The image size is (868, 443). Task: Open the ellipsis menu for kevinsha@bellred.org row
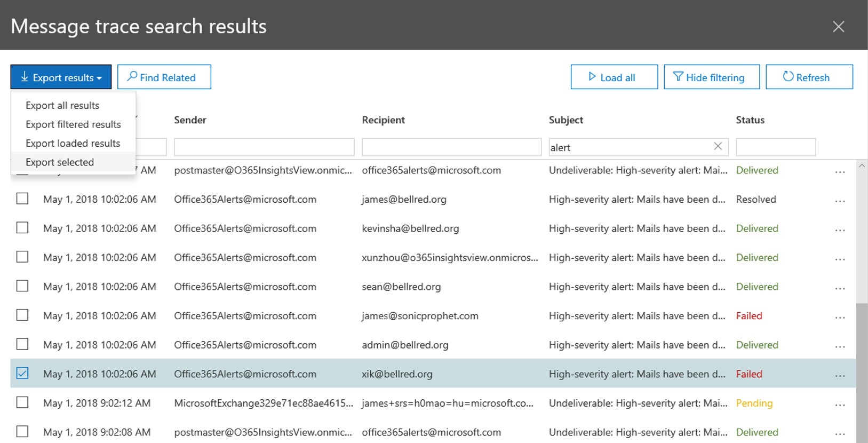point(840,230)
